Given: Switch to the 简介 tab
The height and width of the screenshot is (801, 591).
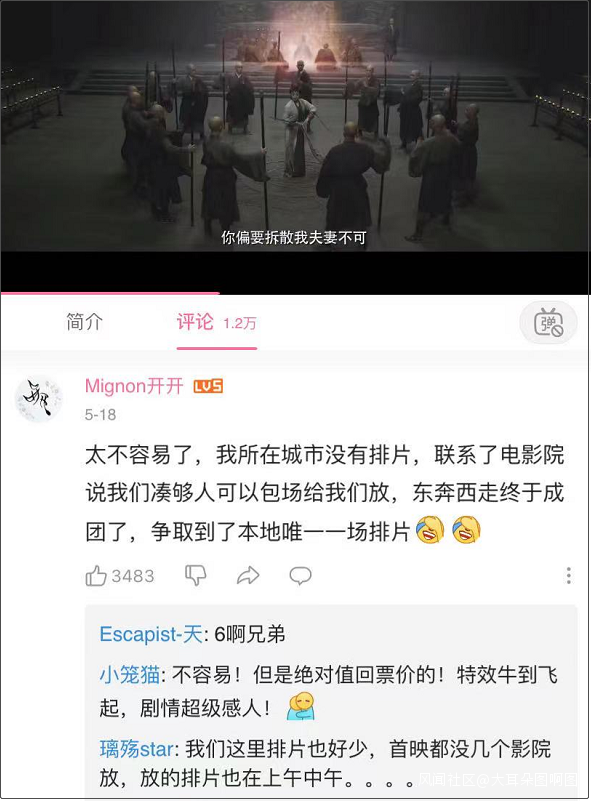Looking at the screenshot, I should click(84, 322).
